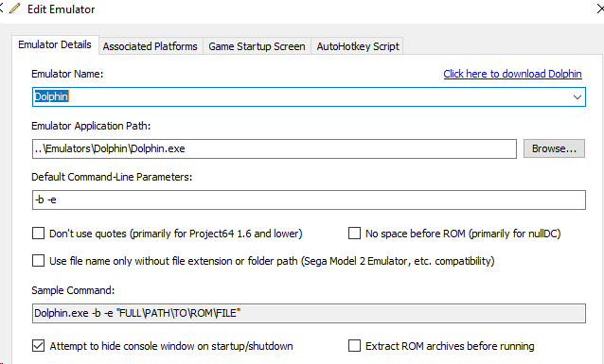Check No space before ROM option
Viewport: 604px width, 364px height.
click(354, 234)
